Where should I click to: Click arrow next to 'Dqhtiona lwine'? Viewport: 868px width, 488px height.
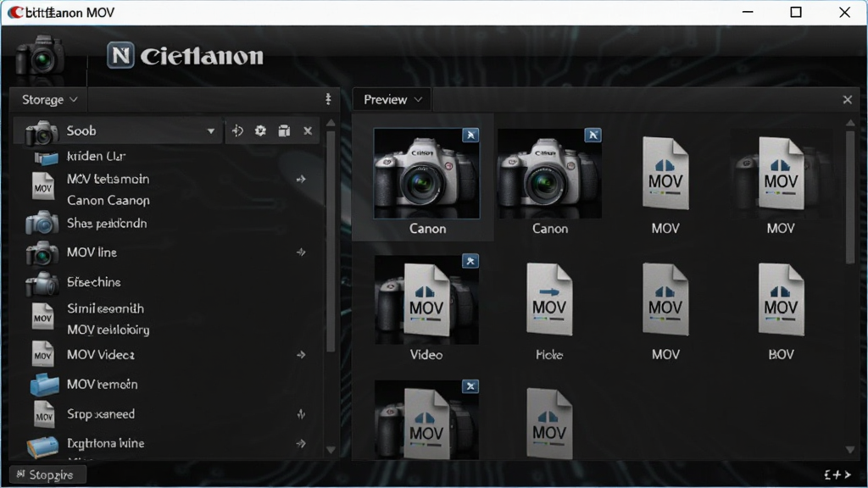[301, 443]
